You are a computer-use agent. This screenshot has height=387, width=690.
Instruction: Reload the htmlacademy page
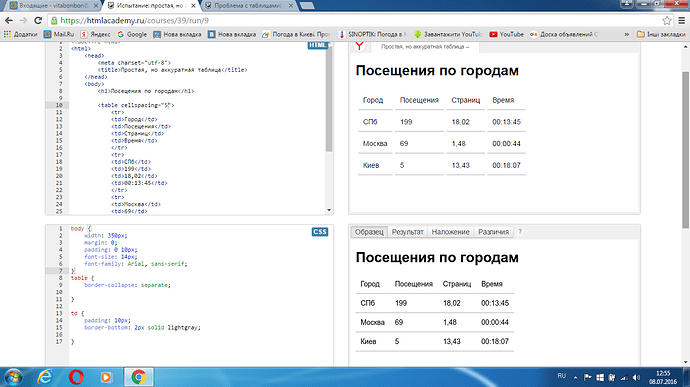(38, 20)
